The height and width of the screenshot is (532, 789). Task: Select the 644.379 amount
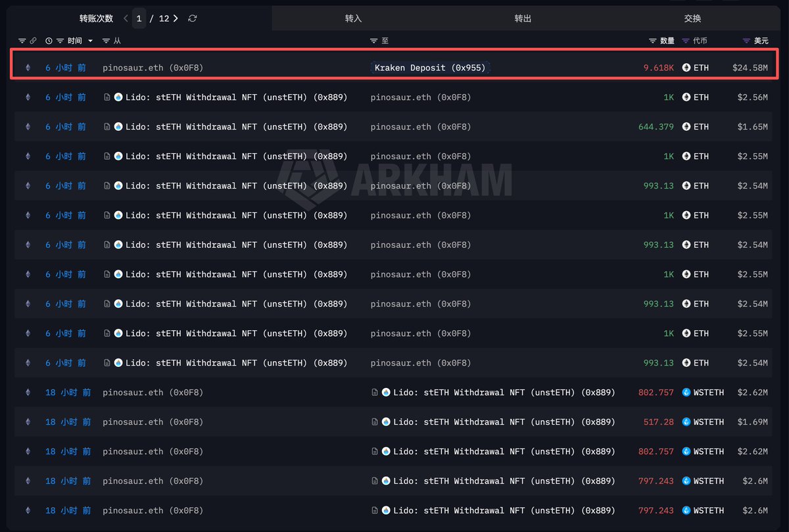pos(656,127)
